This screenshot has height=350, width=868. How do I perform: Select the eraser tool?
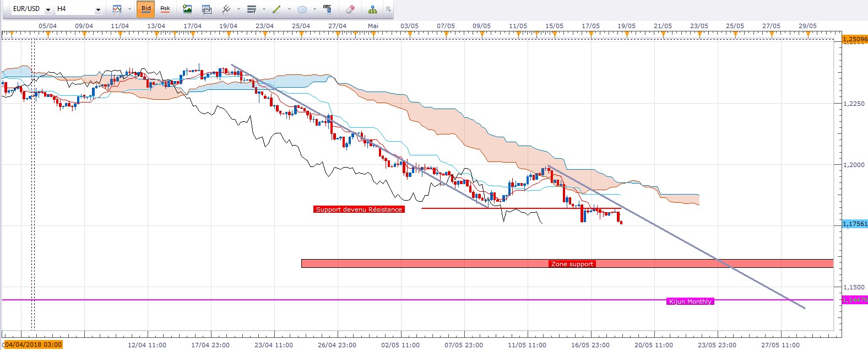tap(350, 9)
